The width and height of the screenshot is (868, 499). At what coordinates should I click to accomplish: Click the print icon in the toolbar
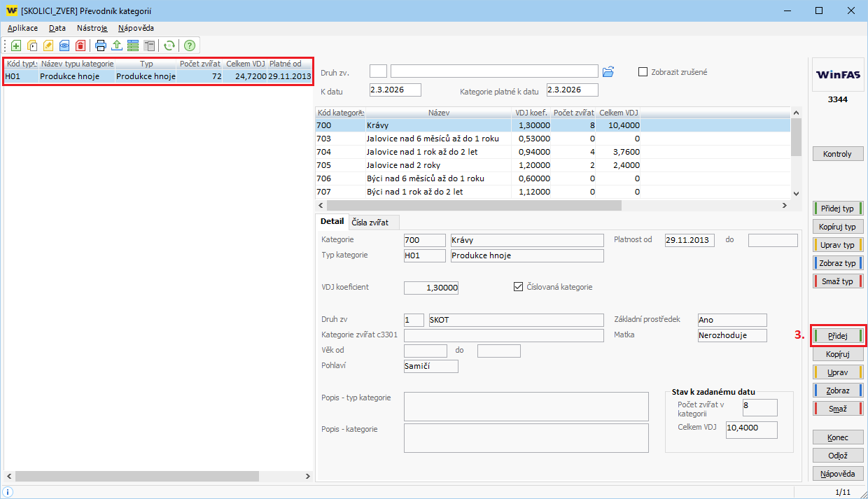click(x=101, y=45)
